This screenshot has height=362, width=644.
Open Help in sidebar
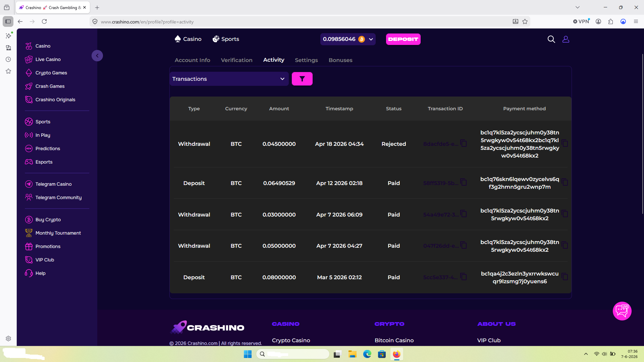(x=35, y=273)
